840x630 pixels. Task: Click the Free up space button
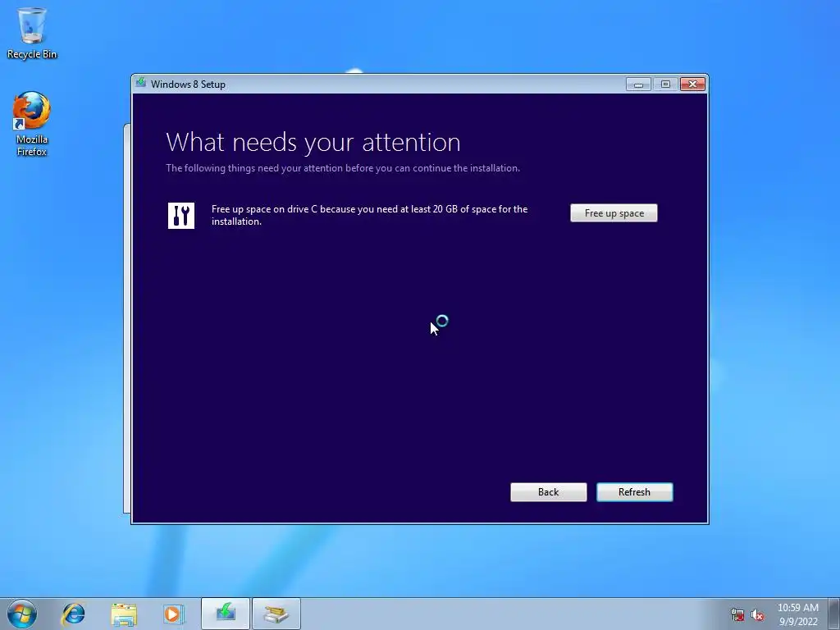(614, 212)
